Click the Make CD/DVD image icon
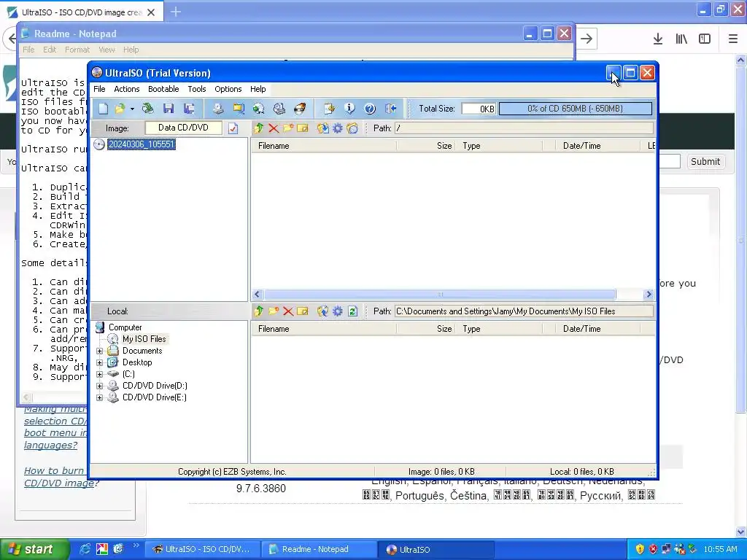 217,109
